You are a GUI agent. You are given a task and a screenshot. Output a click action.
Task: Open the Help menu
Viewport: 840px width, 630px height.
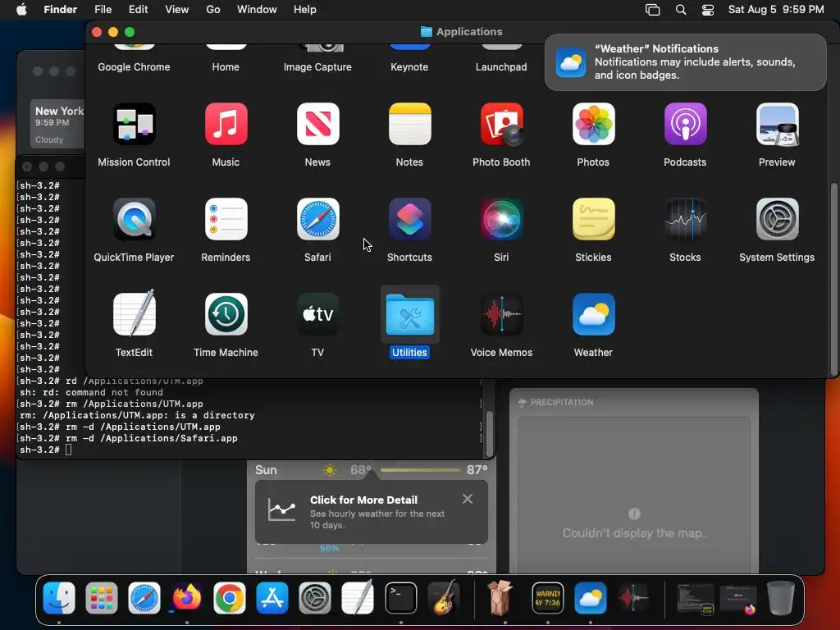[x=305, y=10]
